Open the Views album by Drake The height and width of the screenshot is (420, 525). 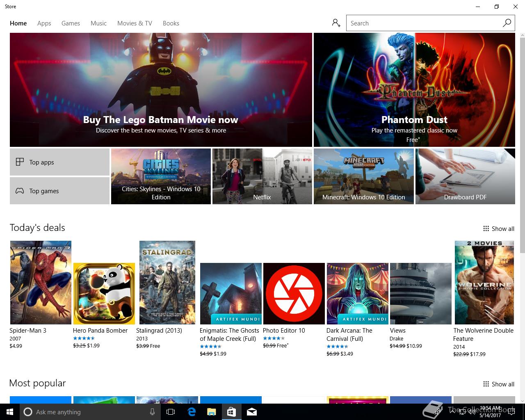click(421, 294)
